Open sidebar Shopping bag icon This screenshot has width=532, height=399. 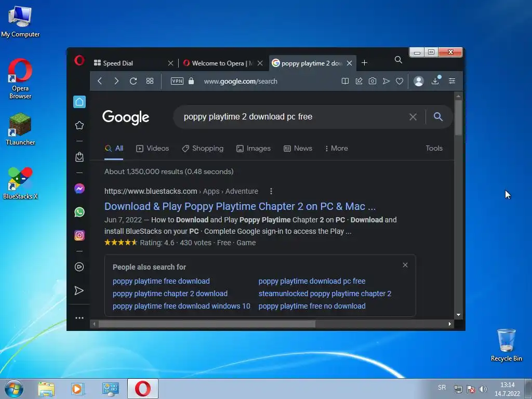[x=79, y=157]
